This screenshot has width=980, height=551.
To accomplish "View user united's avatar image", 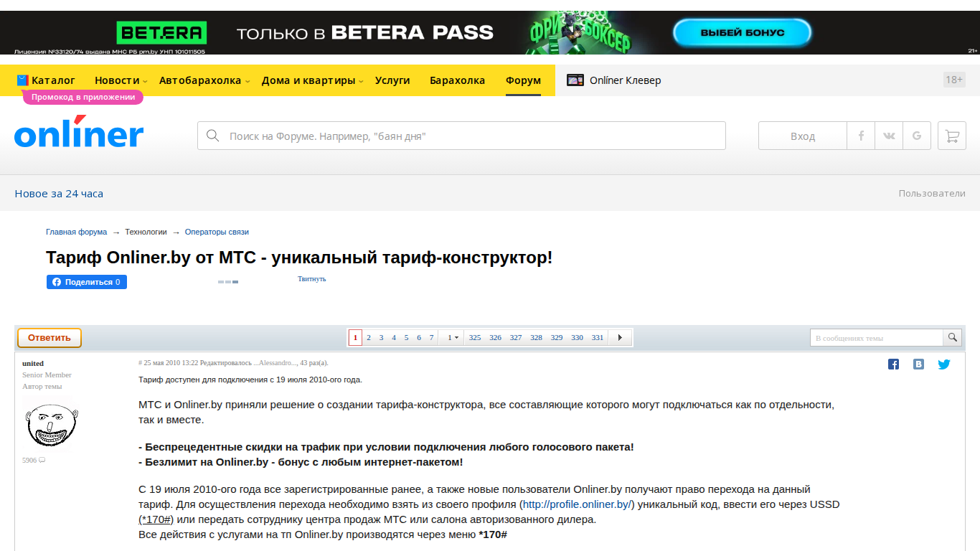I will click(50, 424).
